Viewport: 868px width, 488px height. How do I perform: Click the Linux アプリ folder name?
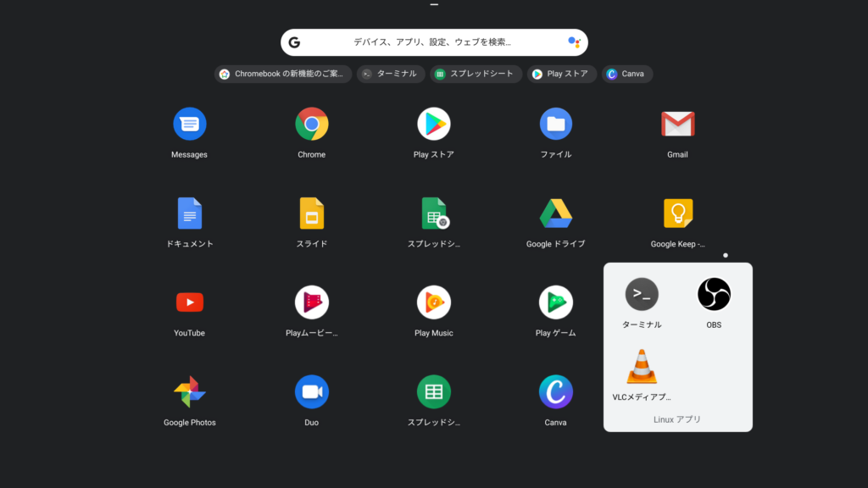click(677, 419)
